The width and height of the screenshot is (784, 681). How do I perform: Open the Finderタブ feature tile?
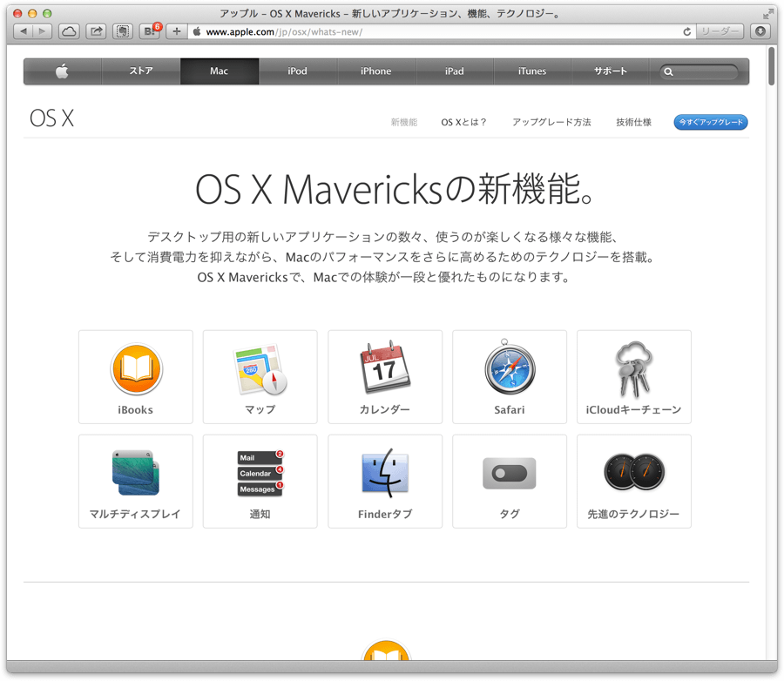pyautogui.click(x=385, y=481)
